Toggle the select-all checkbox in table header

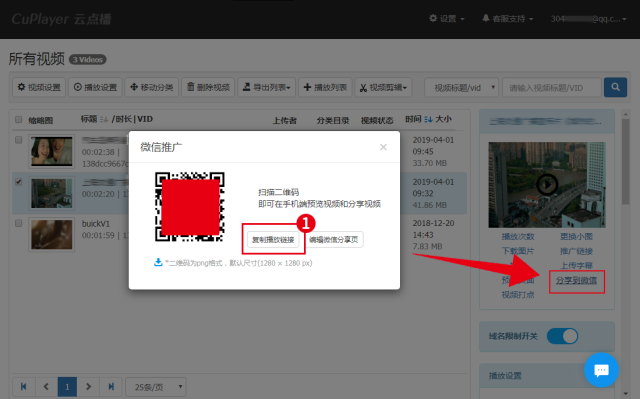click(18, 120)
